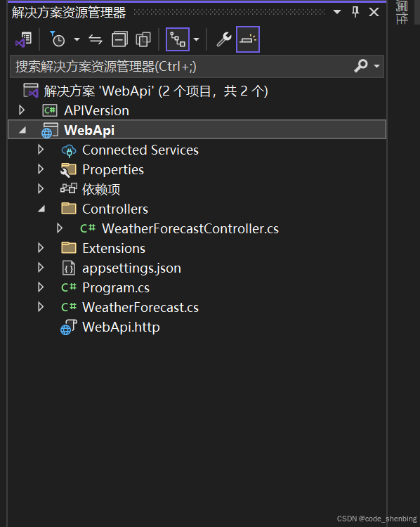
Task: Select solution 'WebApi' root node
Action: 156,91
